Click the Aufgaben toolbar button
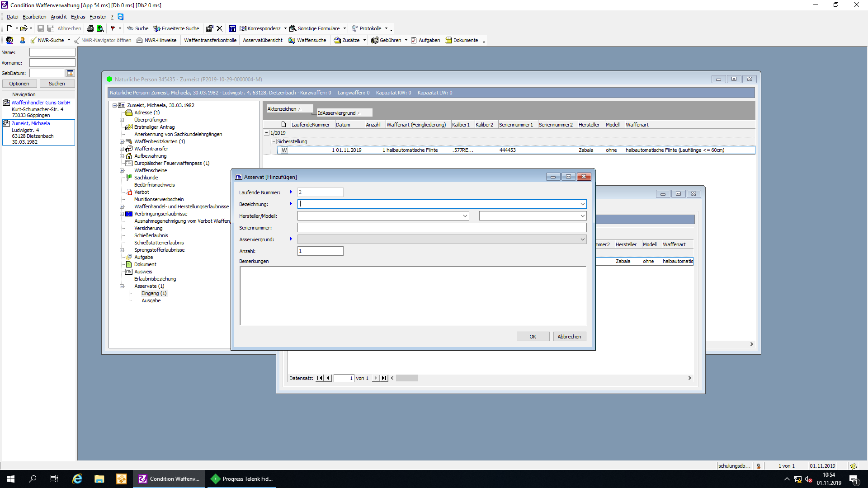868x488 pixels. 425,40
